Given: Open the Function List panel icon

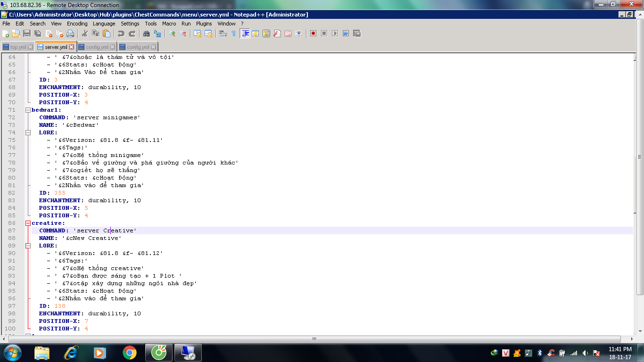Looking at the screenshot, I should point(277,33).
